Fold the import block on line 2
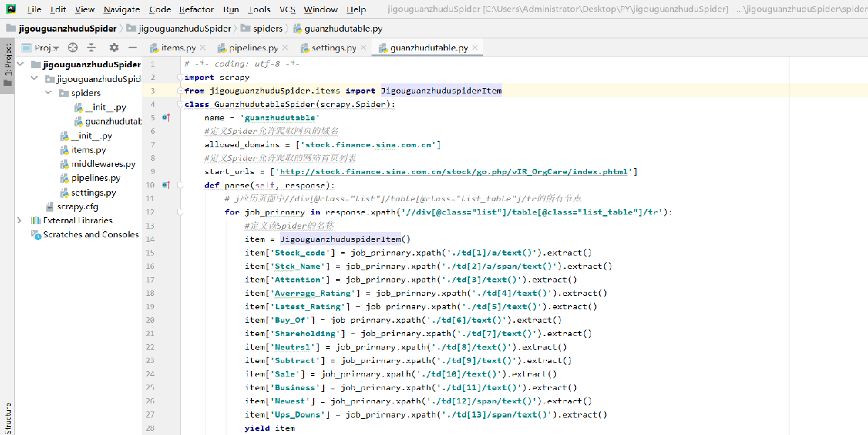Viewport: 868px width, 435px height. (x=180, y=77)
